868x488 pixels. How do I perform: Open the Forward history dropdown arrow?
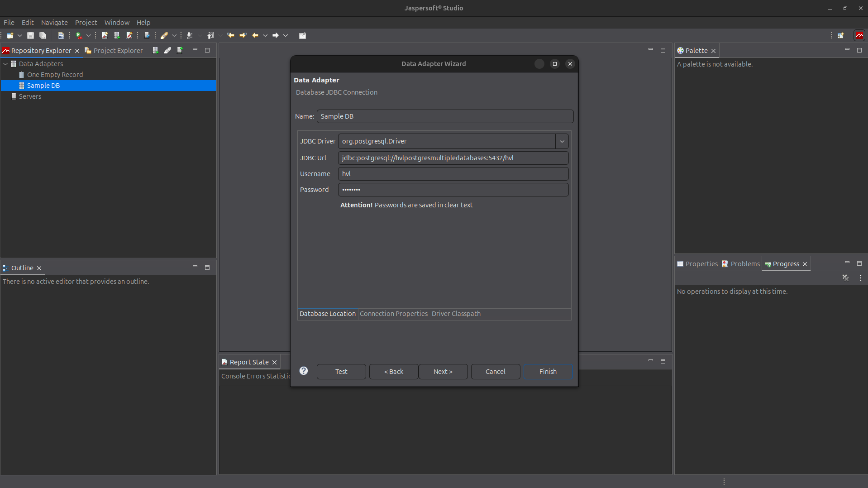286,35
